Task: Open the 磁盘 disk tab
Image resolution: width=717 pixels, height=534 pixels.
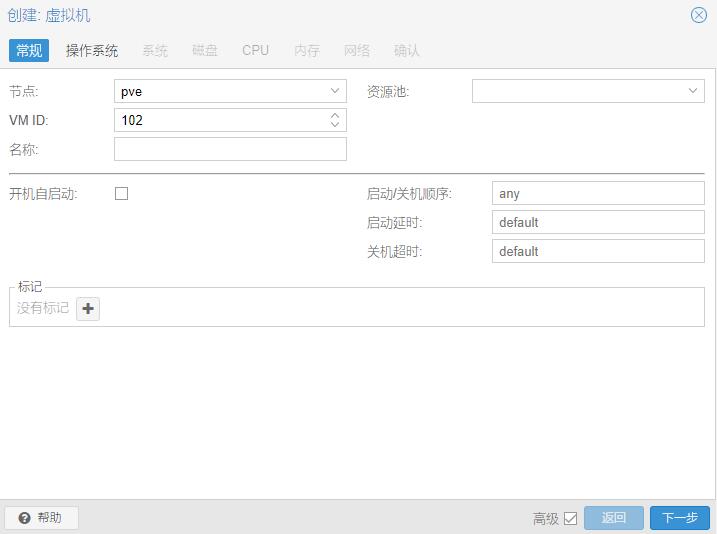Action: click(x=205, y=50)
